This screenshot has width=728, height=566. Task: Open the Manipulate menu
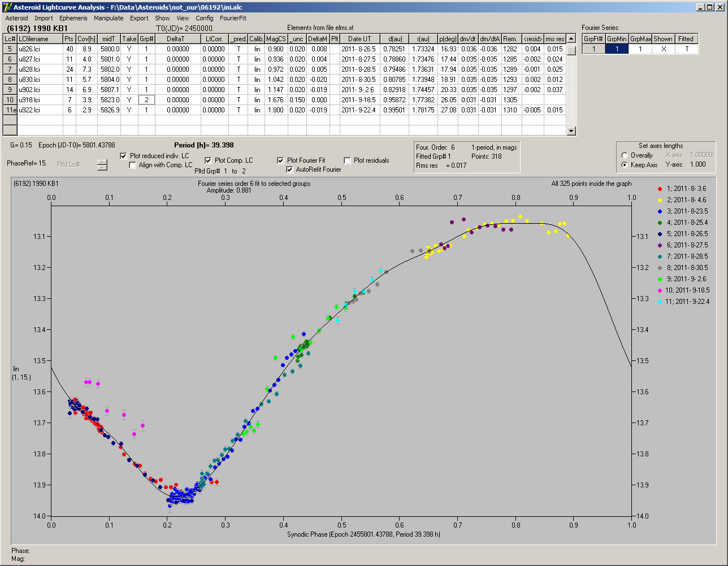coord(109,18)
